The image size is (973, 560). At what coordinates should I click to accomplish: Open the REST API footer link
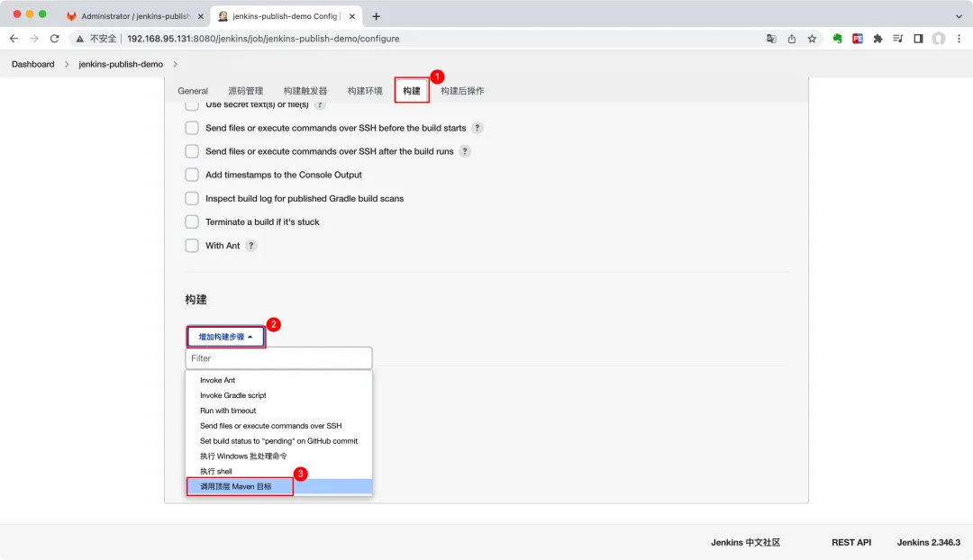[x=851, y=543]
